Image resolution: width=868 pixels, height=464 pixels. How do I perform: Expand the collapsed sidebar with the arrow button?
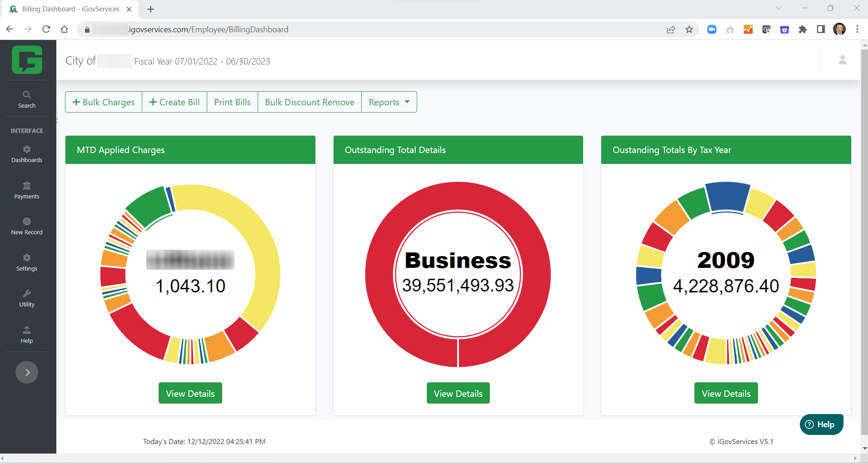pyautogui.click(x=27, y=372)
